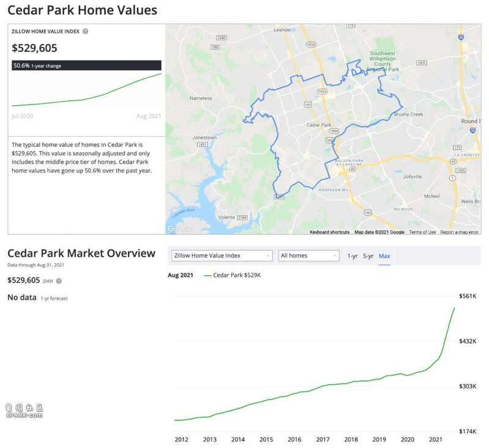Click the $529,605 home value index figure
Image resolution: width=489 pixels, height=448 pixels.
tap(34, 48)
